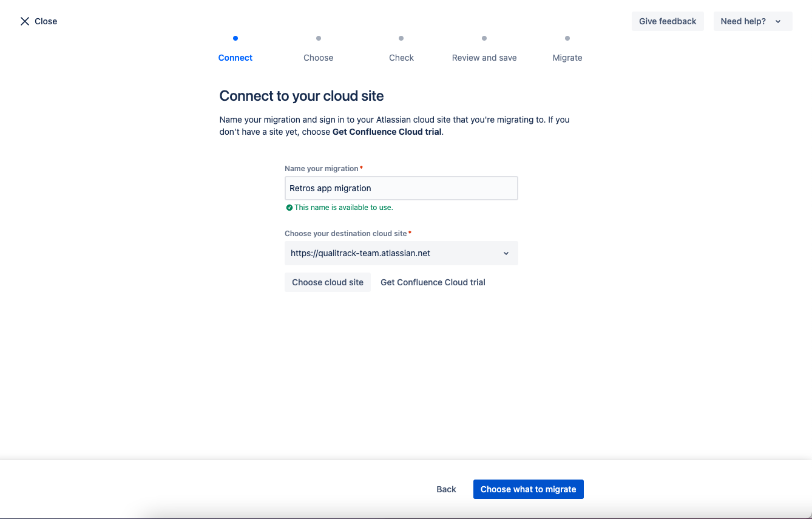Click the dot above the Check step

[401, 38]
